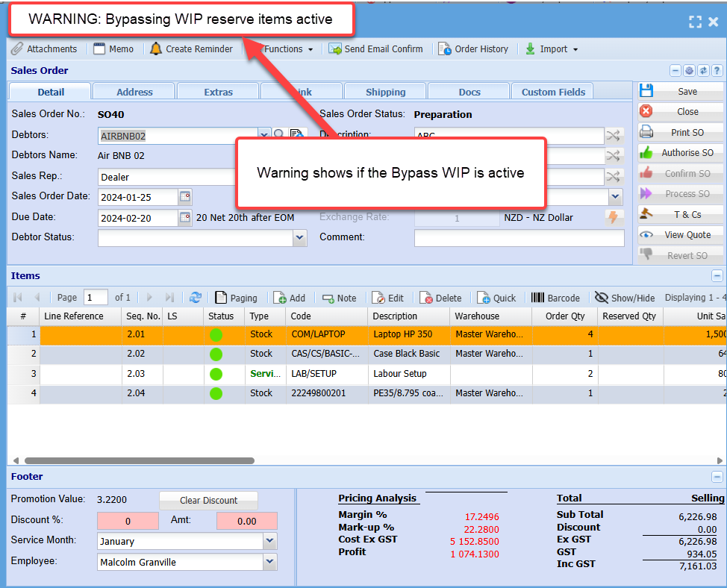The image size is (727, 588).
Task: Click the Clear Discount button
Action: [x=208, y=500]
